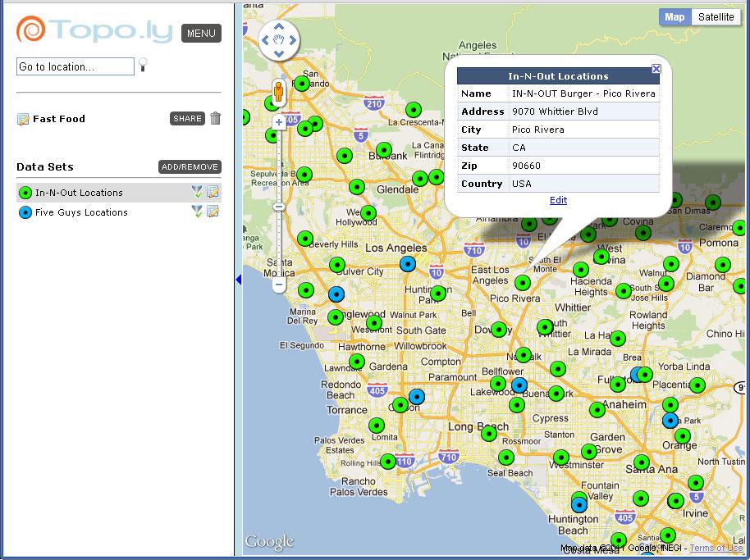The width and height of the screenshot is (750, 560).
Task: Pick up the Street View pegman
Action: tap(278, 91)
